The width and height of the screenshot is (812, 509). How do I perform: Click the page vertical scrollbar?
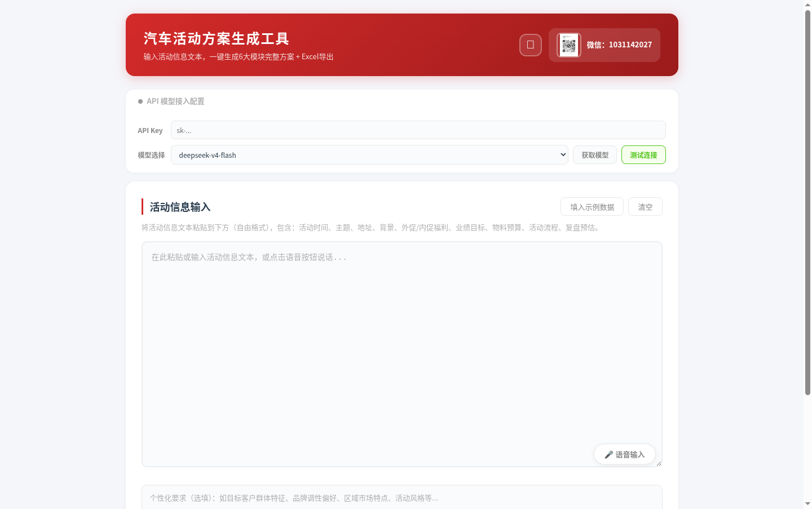pos(807,203)
